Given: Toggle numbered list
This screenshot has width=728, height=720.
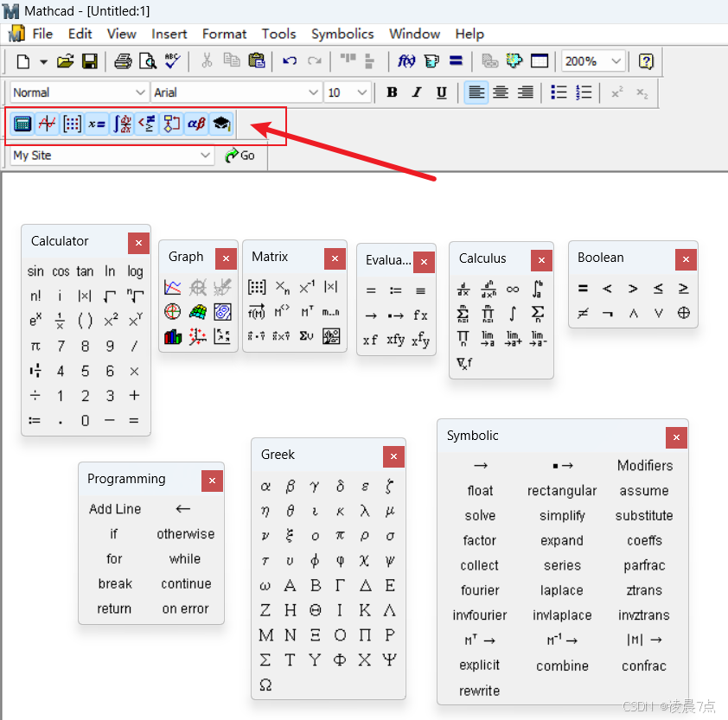Looking at the screenshot, I should [584, 92].
